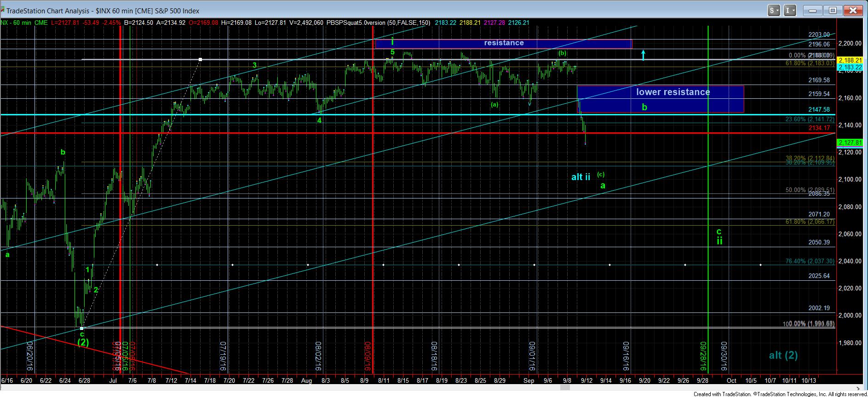
Task: Select the 2147.58 price level label
Action: coord(819,110)
